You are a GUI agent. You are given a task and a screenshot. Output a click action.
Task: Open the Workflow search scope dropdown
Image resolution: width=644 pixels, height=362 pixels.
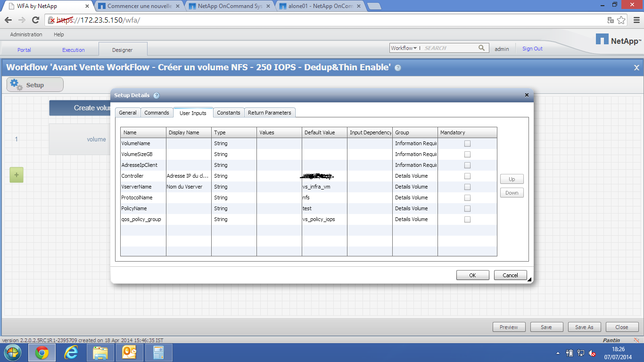404,48
